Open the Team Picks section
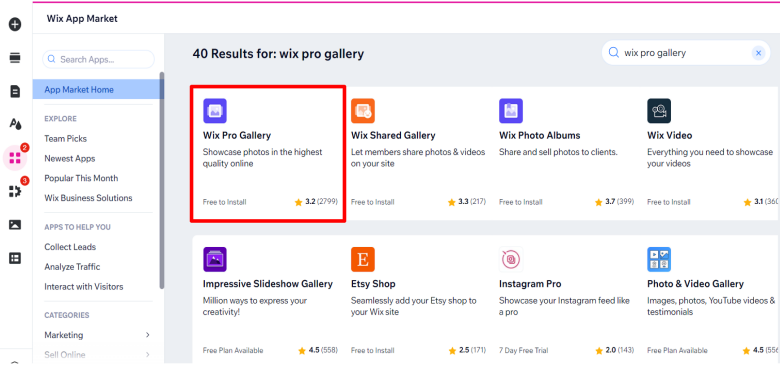This screenshot has height=368, width=780. 66,139
